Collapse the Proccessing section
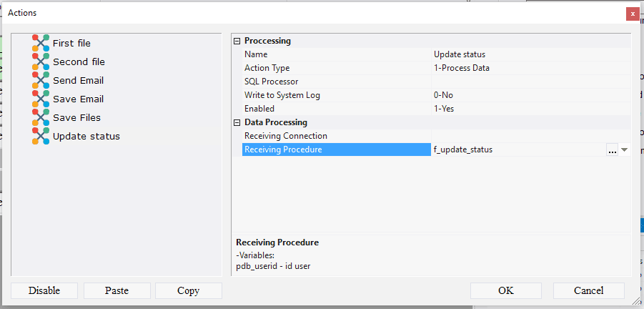 (237, 41)
